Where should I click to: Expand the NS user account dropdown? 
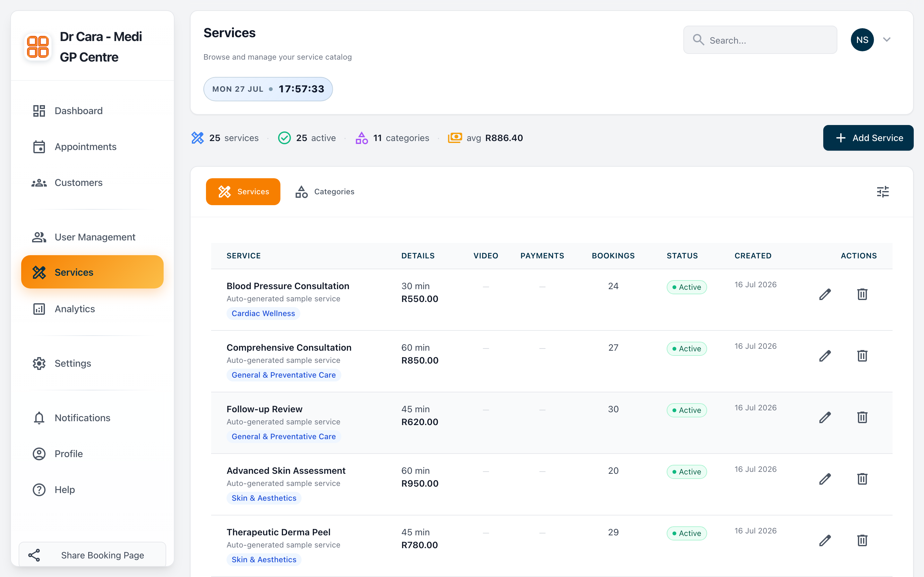886,40
